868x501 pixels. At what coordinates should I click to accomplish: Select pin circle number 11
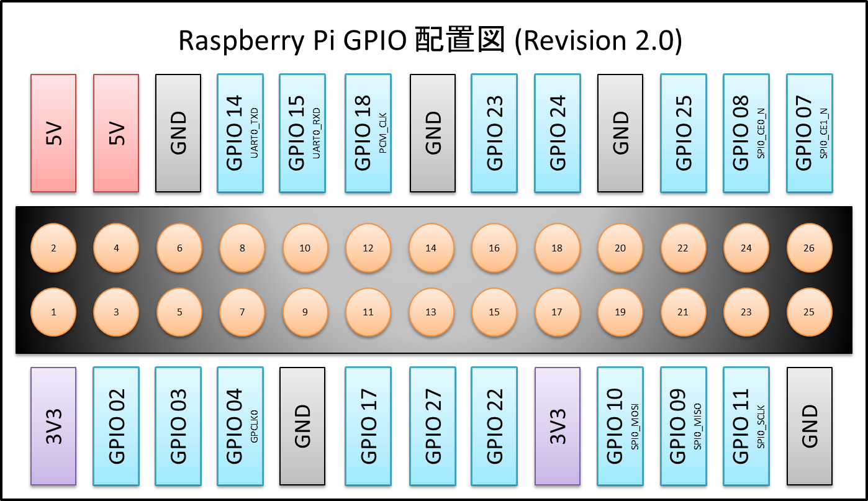[x=368, y=312]
